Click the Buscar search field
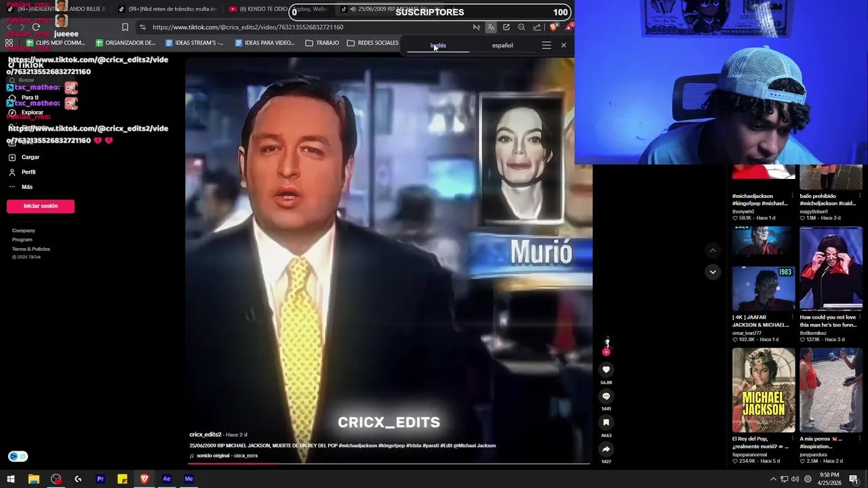 coord(41,80)
